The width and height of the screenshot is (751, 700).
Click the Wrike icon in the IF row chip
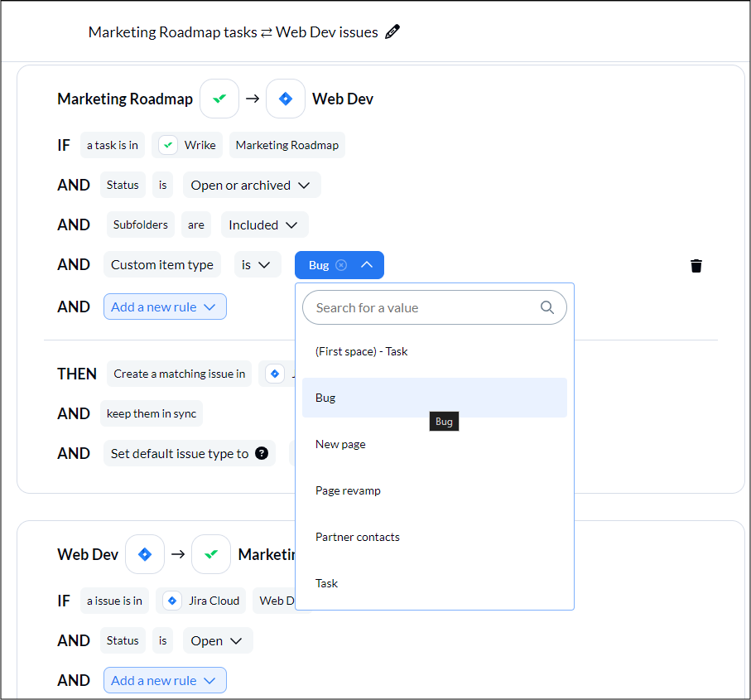[x=168, y=145]
